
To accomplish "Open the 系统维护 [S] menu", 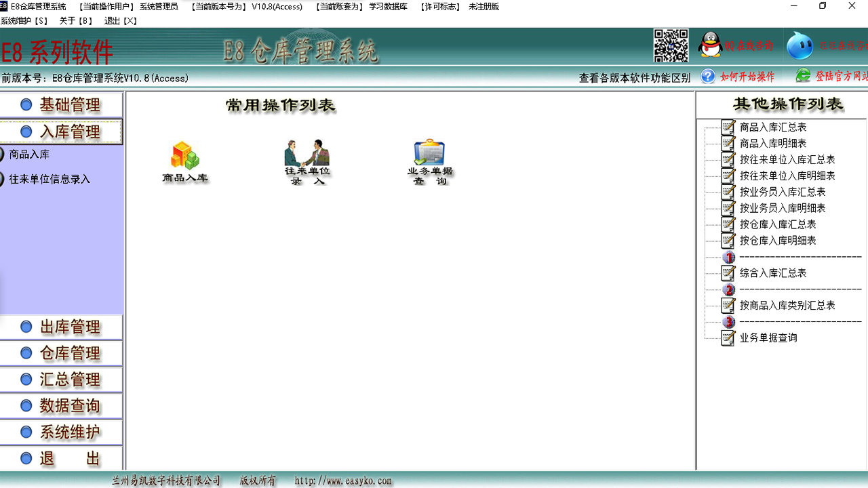I will point(24,21).
